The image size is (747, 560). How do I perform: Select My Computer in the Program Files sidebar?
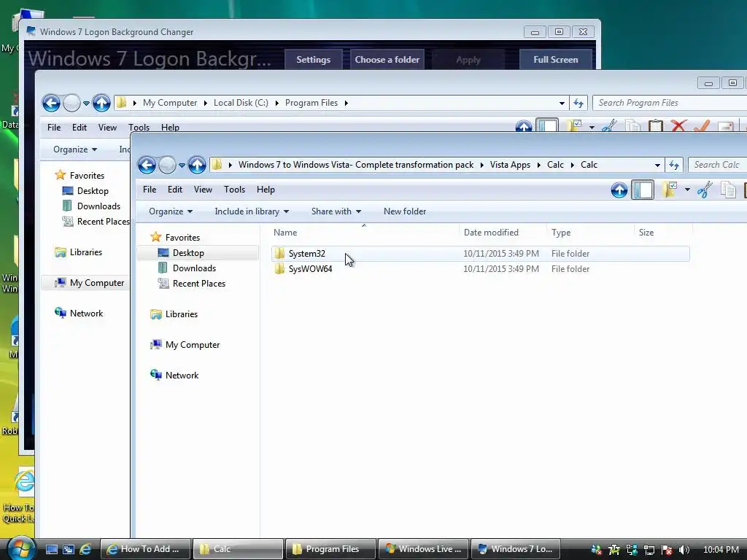pos(90,283)
